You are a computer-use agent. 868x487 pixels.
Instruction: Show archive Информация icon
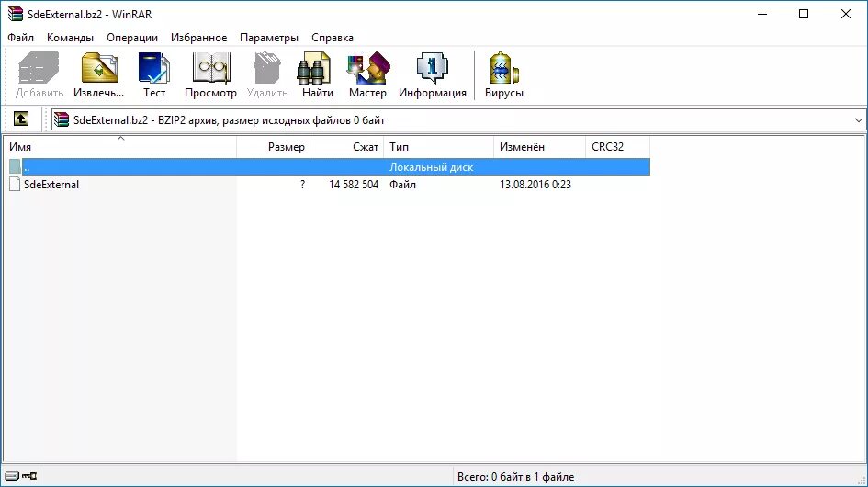click(x=433, y=68)
